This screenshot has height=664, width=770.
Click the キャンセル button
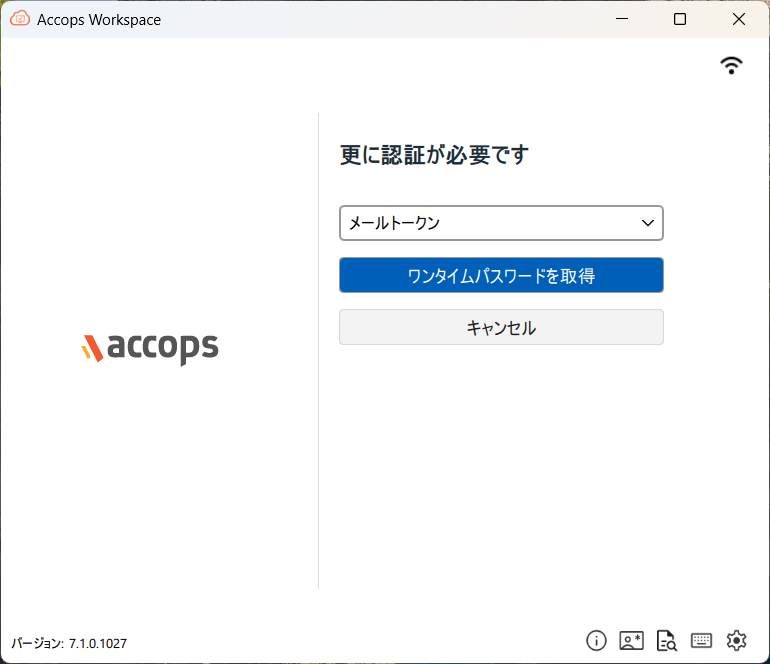pos(501,327)
